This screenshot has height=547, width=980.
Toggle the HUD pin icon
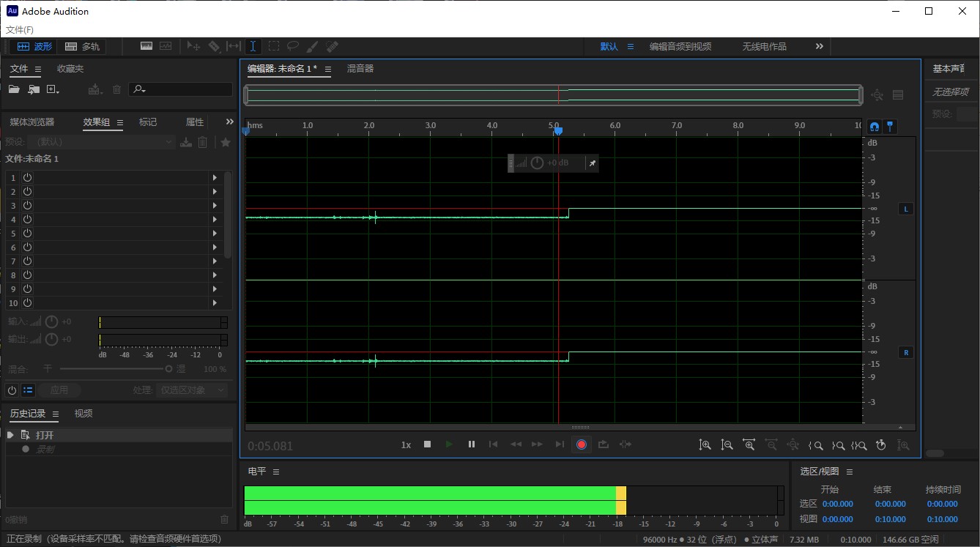[592, 163]
